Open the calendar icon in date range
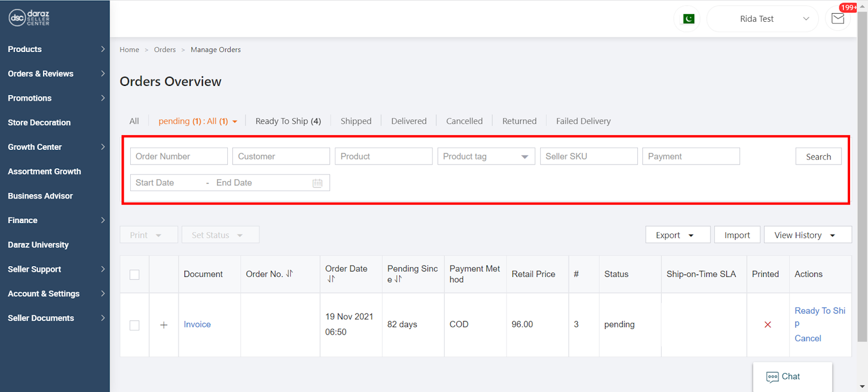 pos(317,183)
